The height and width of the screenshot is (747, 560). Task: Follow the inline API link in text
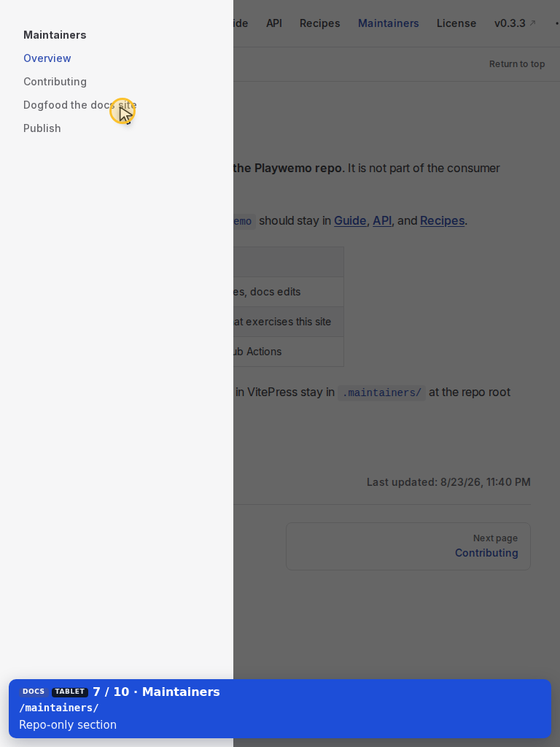[382, 220]
